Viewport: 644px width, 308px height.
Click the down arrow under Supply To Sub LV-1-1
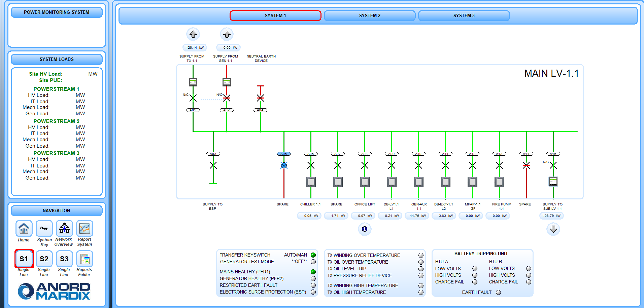(553, 229)
